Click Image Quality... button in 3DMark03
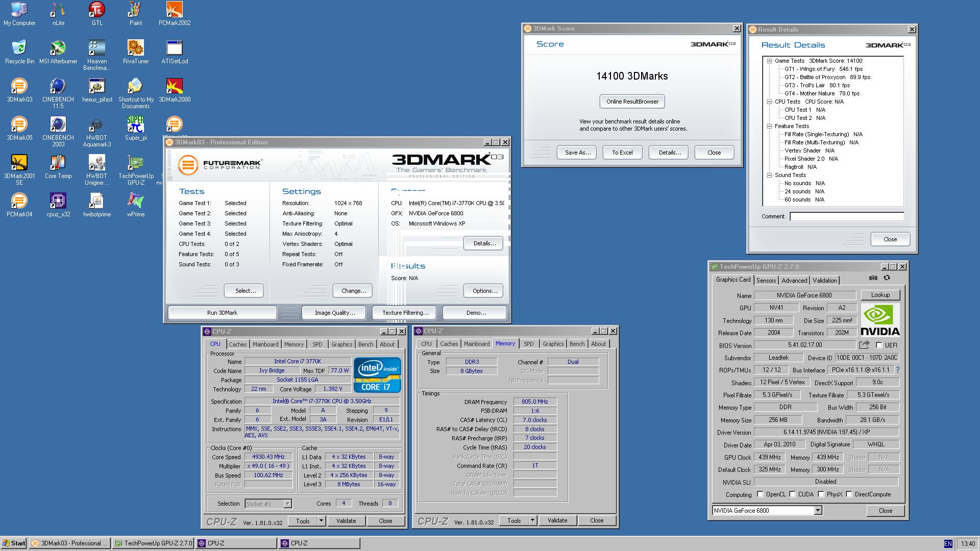The width and height of the screenshot is (980, 551). (x=335, y=313)
